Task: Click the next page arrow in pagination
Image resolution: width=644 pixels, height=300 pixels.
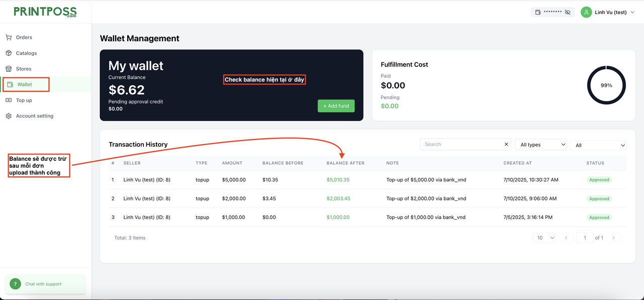Action: [613, 238]
